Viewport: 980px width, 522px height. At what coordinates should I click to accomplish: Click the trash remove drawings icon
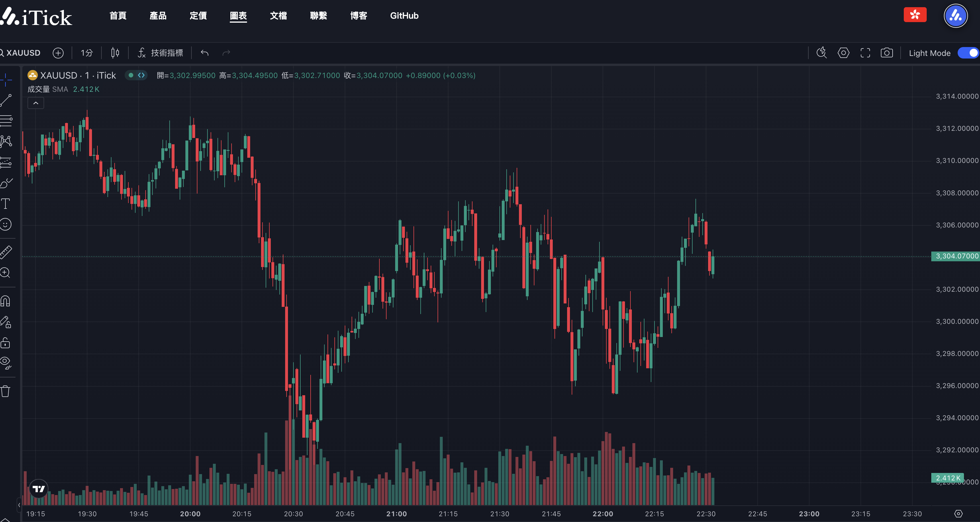tap(5, 391)
